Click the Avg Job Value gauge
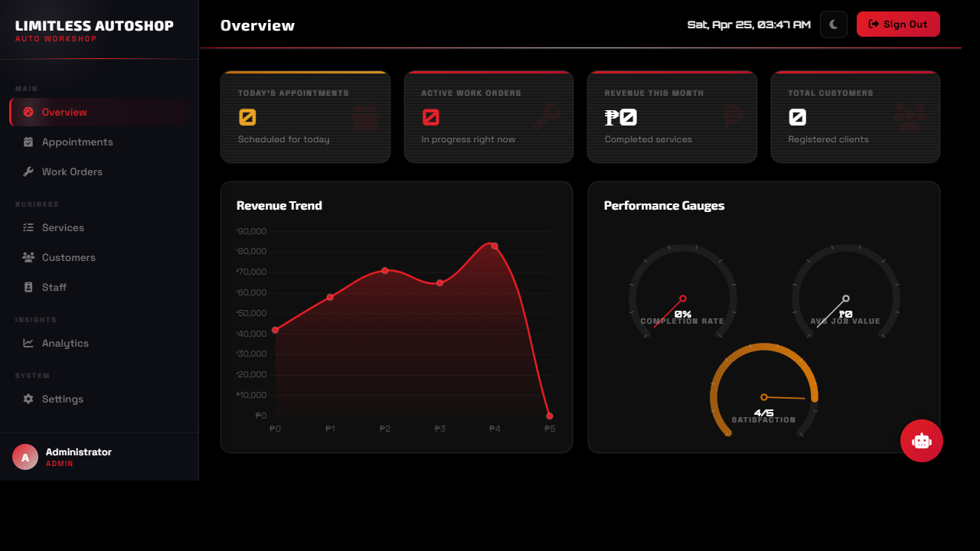The height and width of the screenshot is (551, 980). [846, 291]
